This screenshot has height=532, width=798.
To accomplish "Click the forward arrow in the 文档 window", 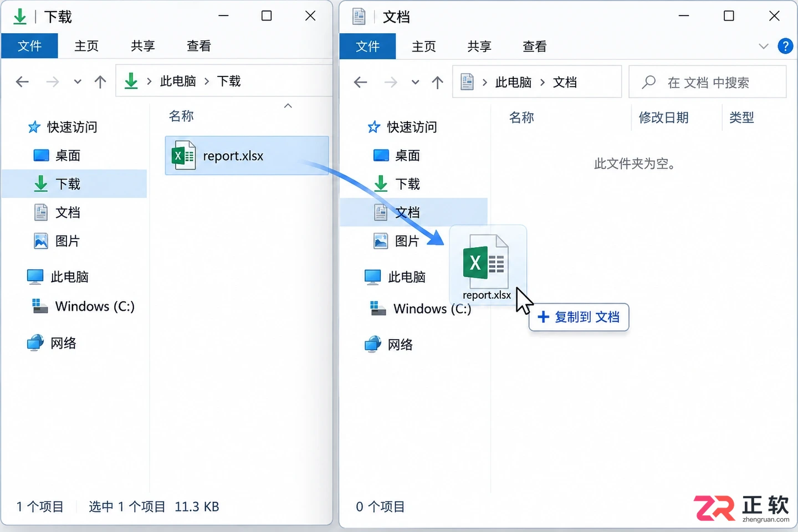I will [x=391, y=83].
